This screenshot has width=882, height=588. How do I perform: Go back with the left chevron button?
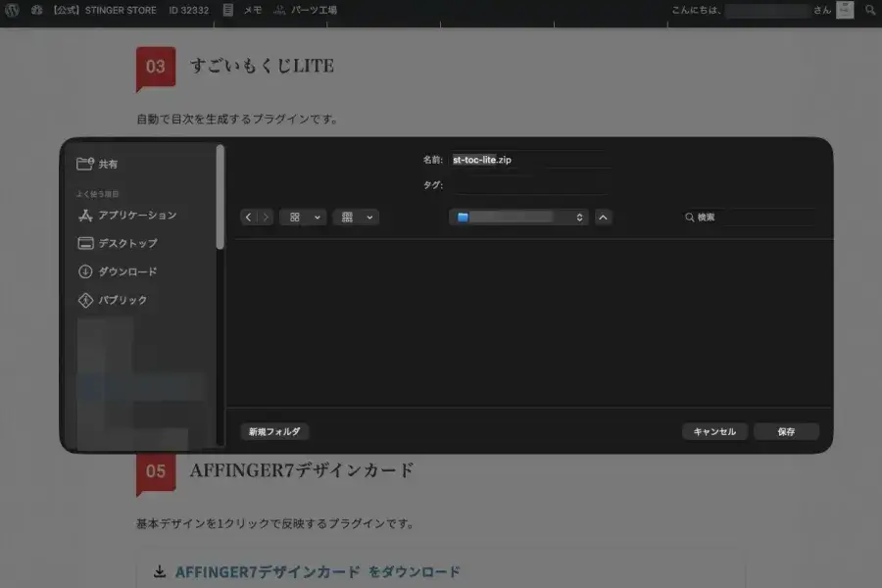point(248,218)
